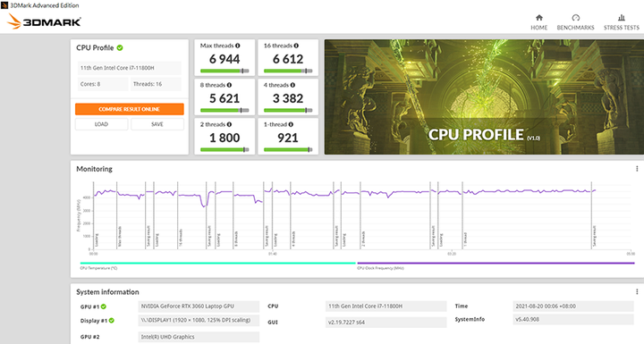The image size is (644, 344).
Task: Show info for 4 threads score
Action: [292, 85]
